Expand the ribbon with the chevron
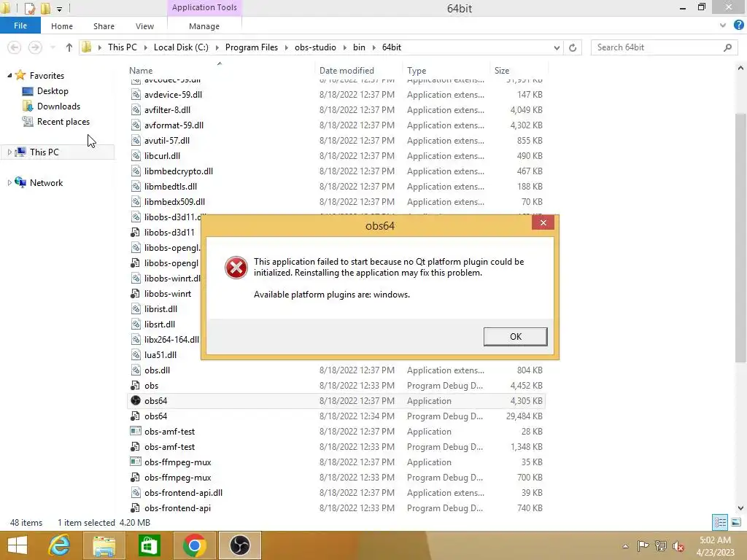 (723, 26)
